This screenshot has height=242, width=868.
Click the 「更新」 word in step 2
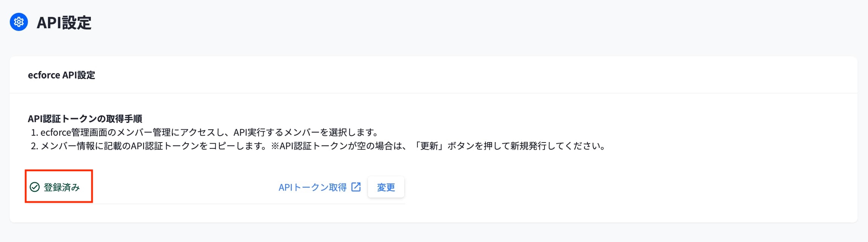pos(429,146)
